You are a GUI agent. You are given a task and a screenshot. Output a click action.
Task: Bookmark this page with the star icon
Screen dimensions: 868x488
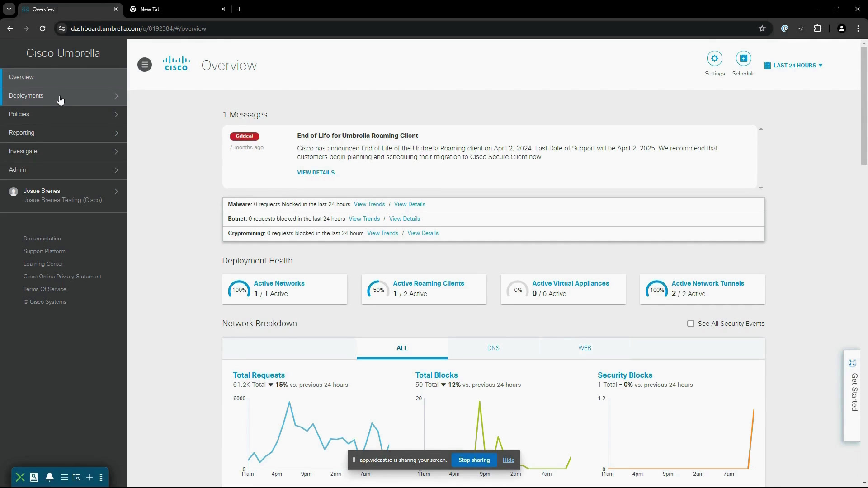762,28
